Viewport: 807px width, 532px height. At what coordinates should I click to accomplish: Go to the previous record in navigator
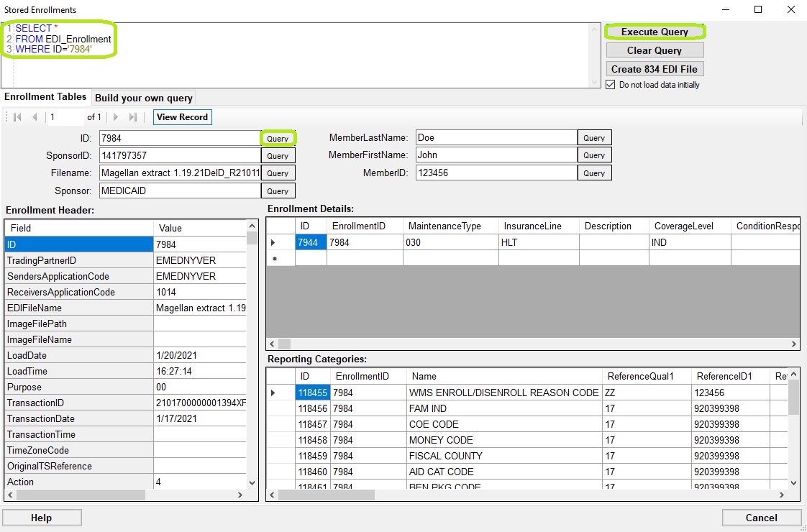pos(35,116)
